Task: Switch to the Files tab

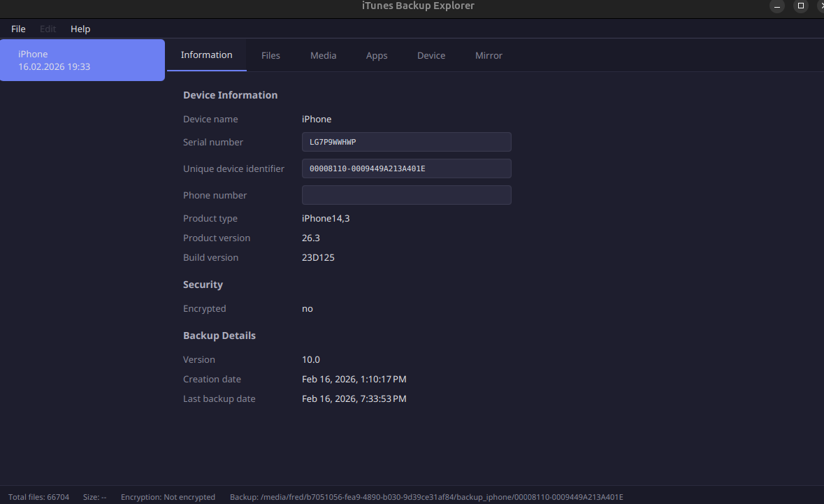Action: pyautogui.click(x=270, y=55)
